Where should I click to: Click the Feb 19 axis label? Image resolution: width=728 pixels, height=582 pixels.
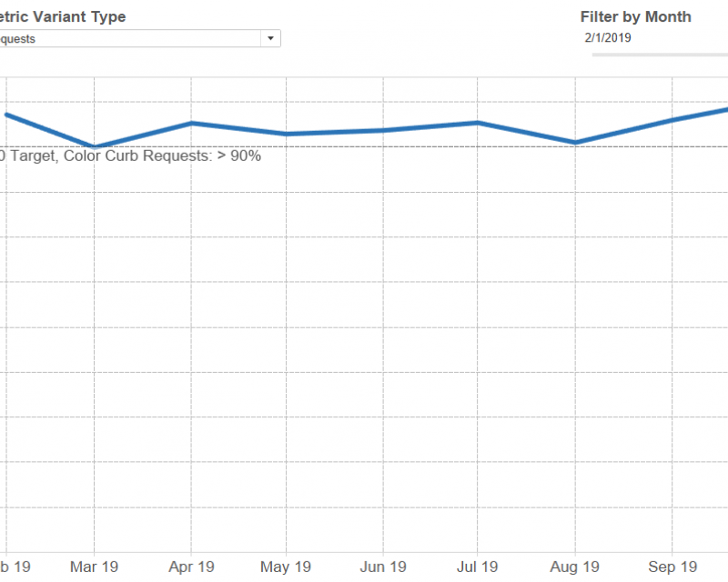(9, 567)
